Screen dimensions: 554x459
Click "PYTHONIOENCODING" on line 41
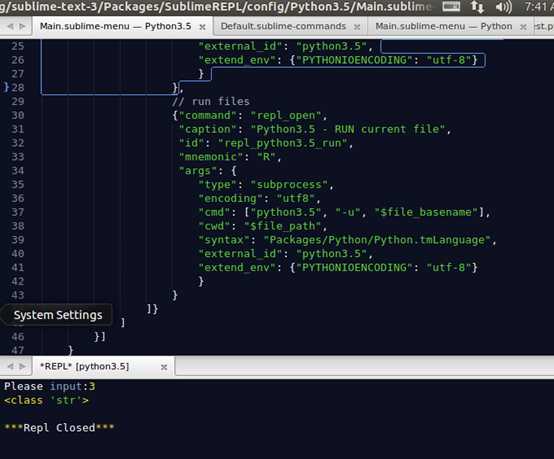(x=354, y=267)
